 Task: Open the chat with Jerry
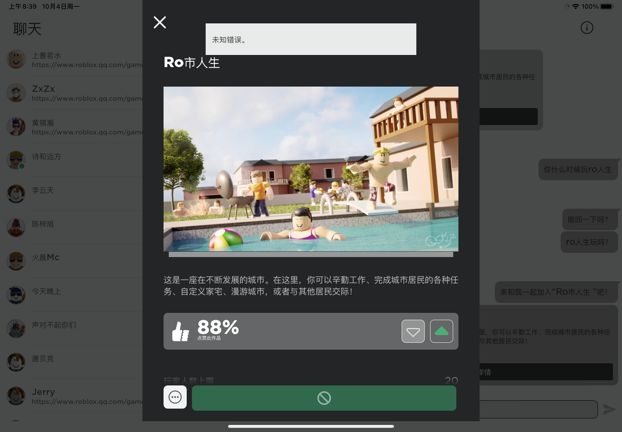click(x=73, y=397)
